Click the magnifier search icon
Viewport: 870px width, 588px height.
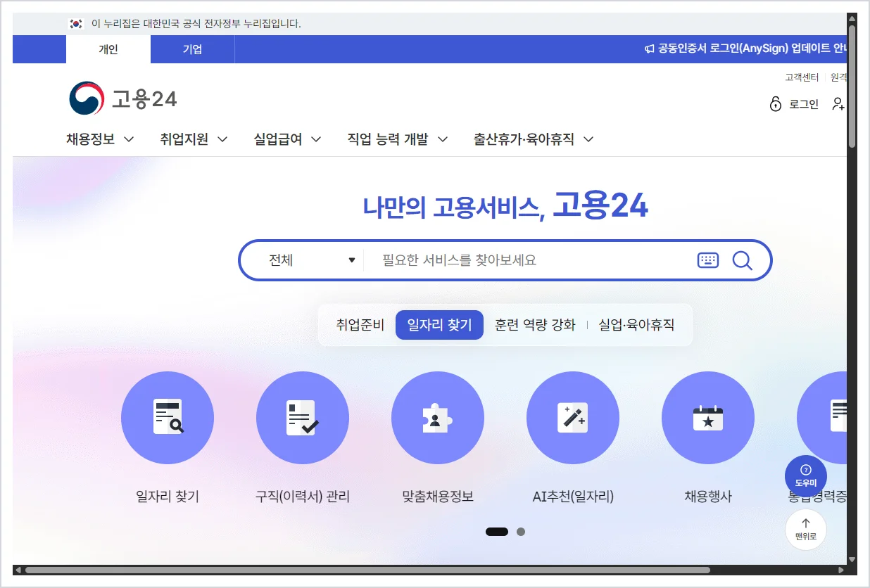click(x=743, y=260)
